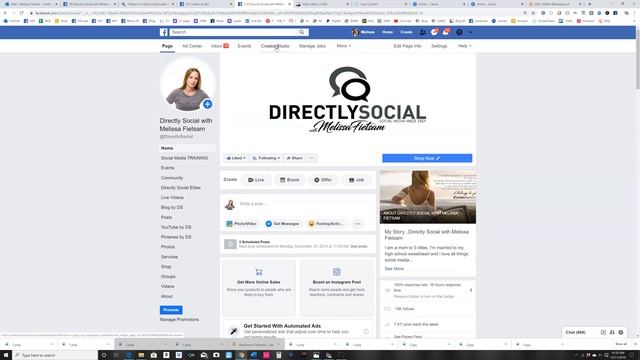Click the create group icon in chat bar
The width and height of the screenshot is (640, 360).
click(612, 332)
